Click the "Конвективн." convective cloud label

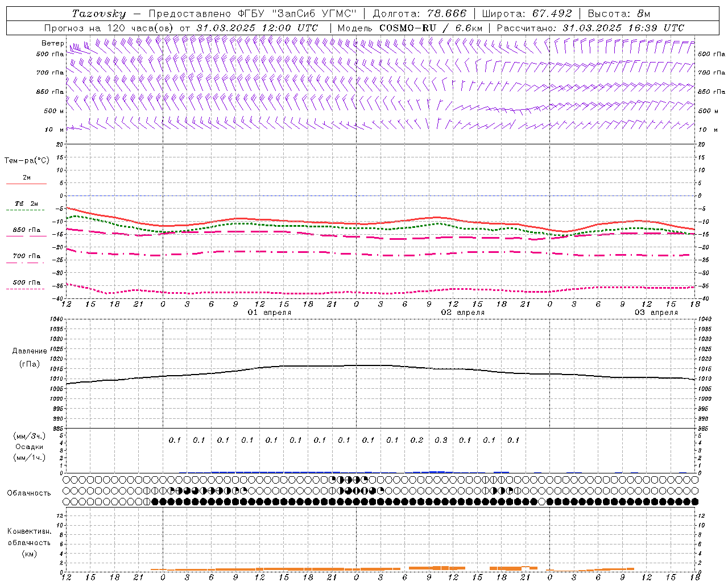click(x=29, y=531)
